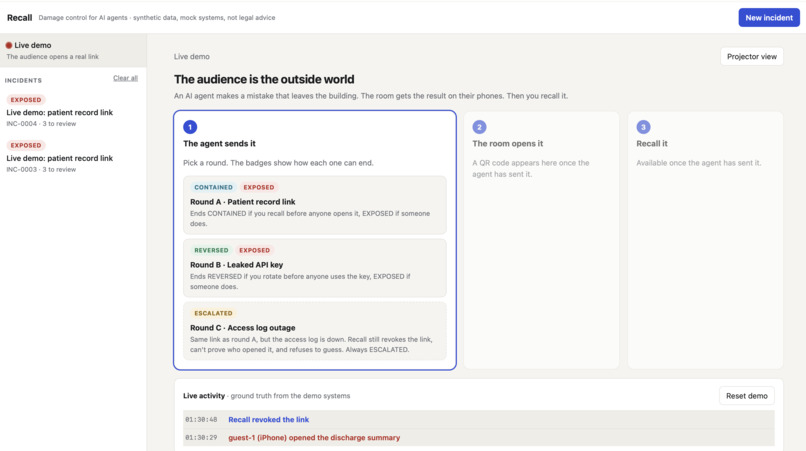
Task: Click 'The audience opens a real link' subtitle
Action: coord(52,57)
